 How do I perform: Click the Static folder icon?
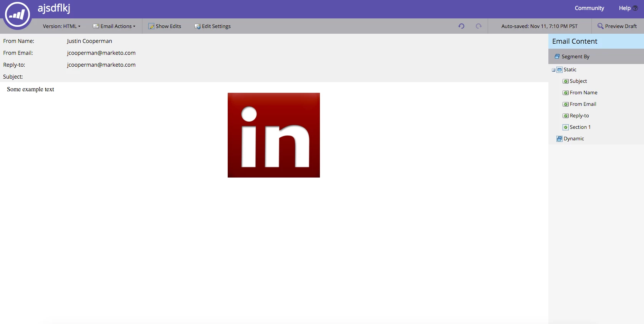pos(560,70)
